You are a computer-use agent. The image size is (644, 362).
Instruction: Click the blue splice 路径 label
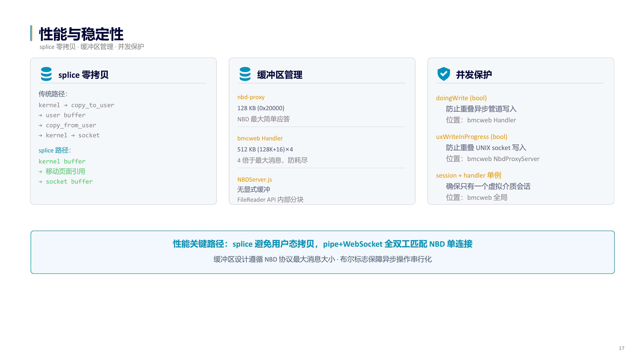pos(55,150)
